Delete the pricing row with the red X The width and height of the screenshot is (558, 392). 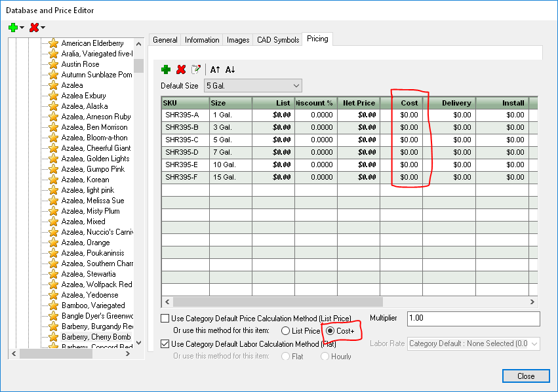click(181, 69)
